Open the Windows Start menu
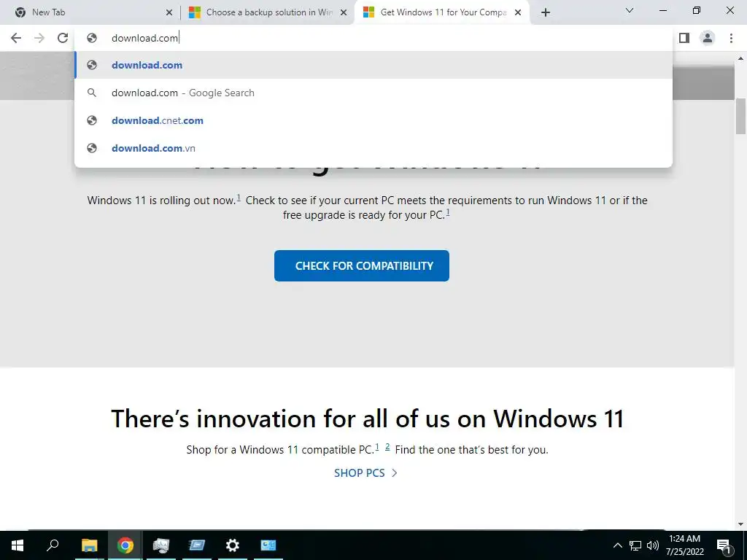This screenshot has height=560, width=747. click(18, 545)
